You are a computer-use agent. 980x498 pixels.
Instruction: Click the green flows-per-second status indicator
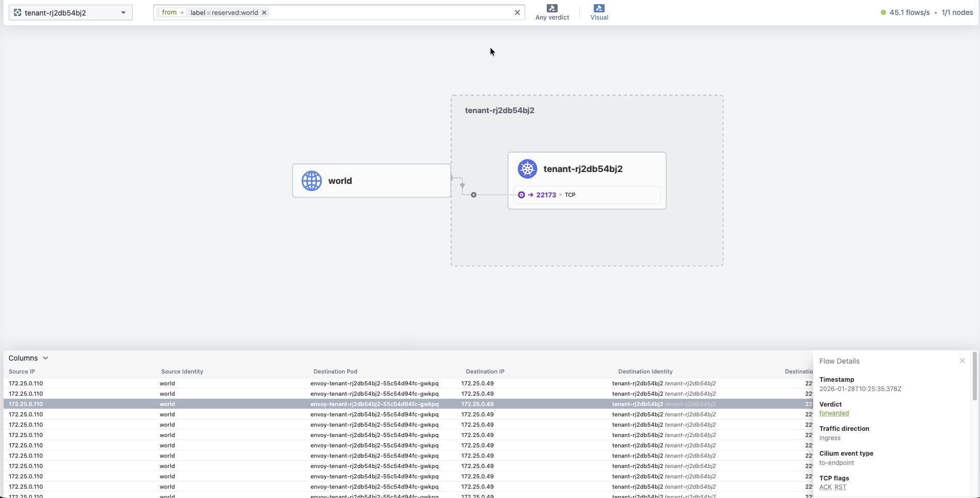883,12
